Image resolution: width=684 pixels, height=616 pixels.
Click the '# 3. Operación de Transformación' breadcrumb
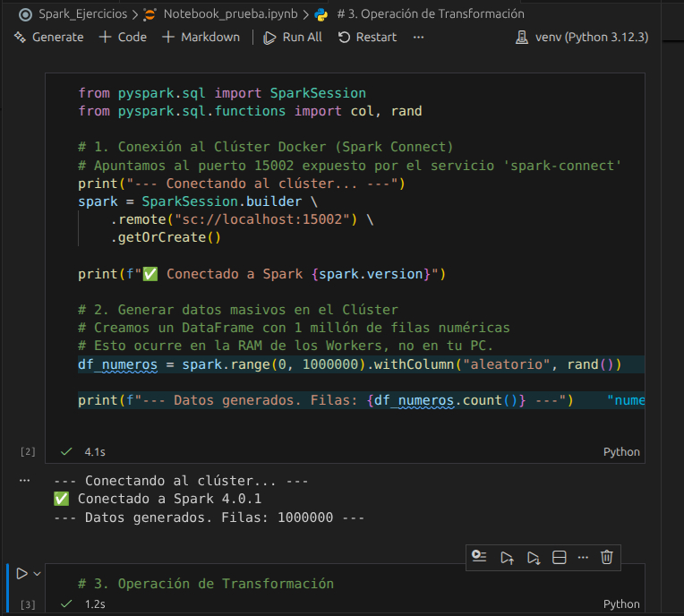point(431,14)
